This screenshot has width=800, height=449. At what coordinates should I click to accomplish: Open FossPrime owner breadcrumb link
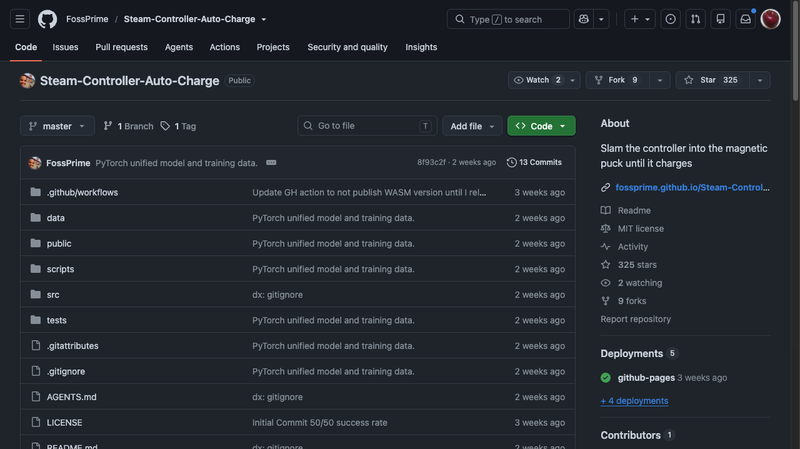(x=87, y=19)
